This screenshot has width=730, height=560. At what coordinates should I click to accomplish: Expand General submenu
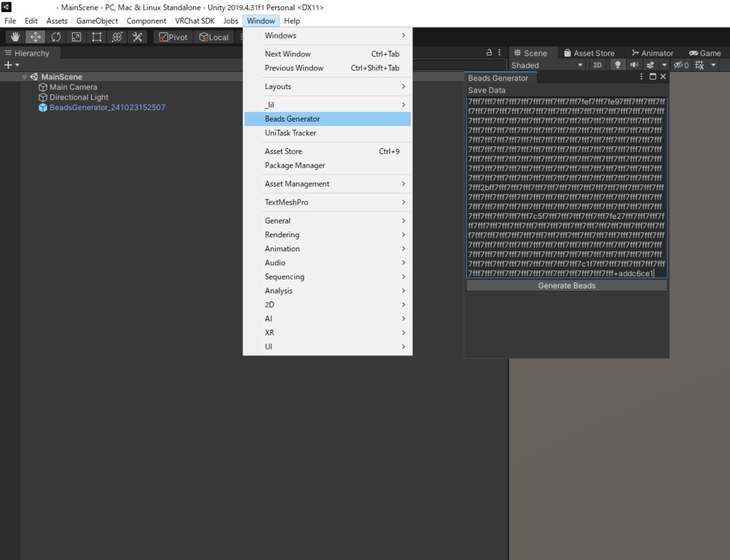(x=328, y=221)
